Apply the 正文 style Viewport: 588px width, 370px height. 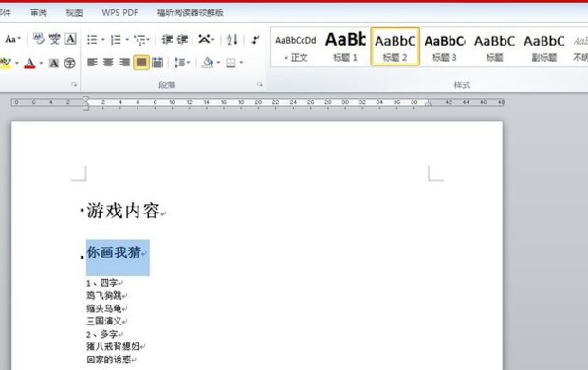[296, 46]
